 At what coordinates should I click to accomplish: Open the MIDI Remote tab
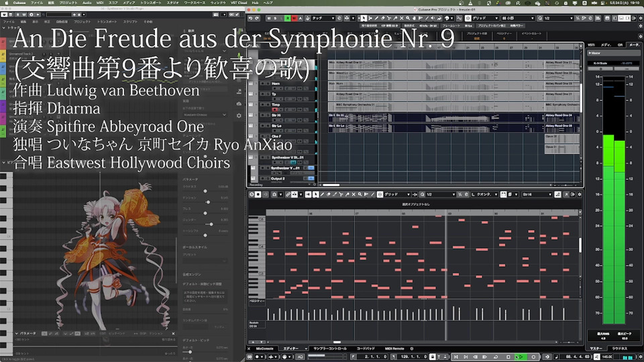tap(394, 349)
